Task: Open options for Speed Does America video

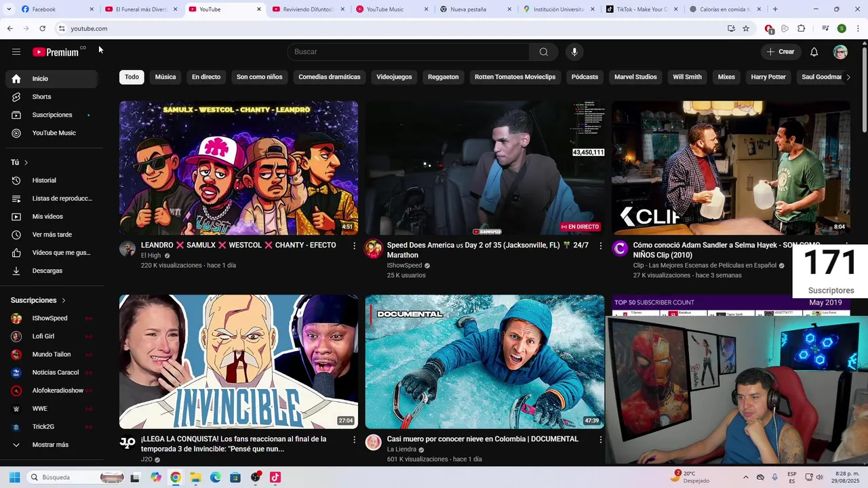Action: 600,246
